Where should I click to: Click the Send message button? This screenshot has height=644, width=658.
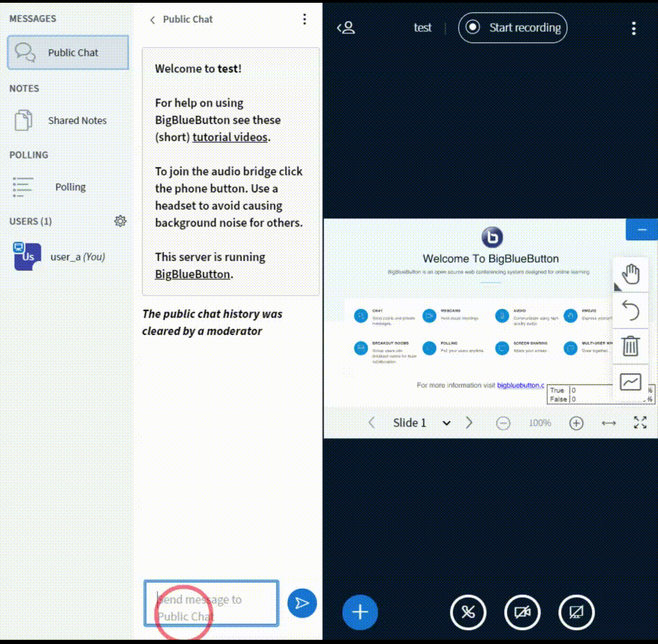pos(302,603)
